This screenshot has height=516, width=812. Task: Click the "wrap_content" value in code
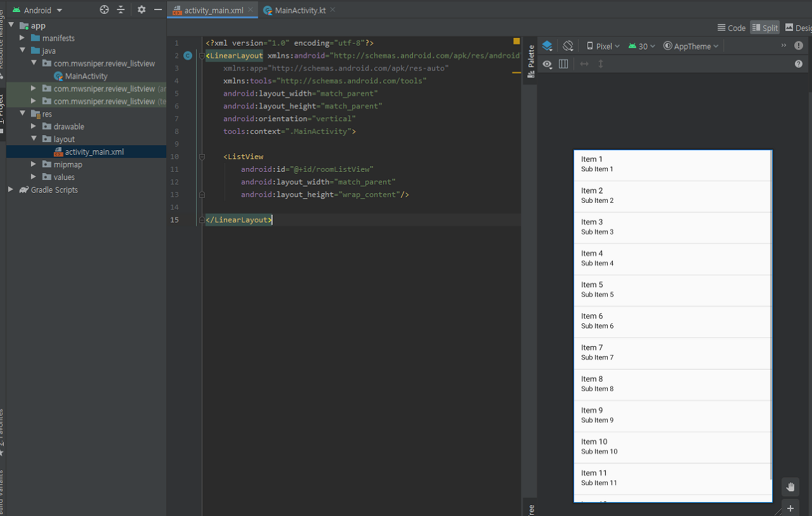pos(368,195)
